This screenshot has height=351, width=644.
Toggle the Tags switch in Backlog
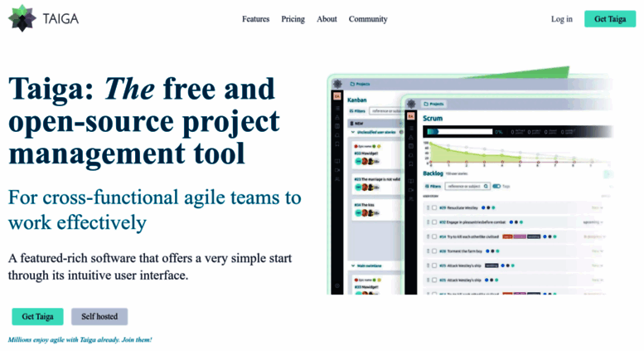496,186
